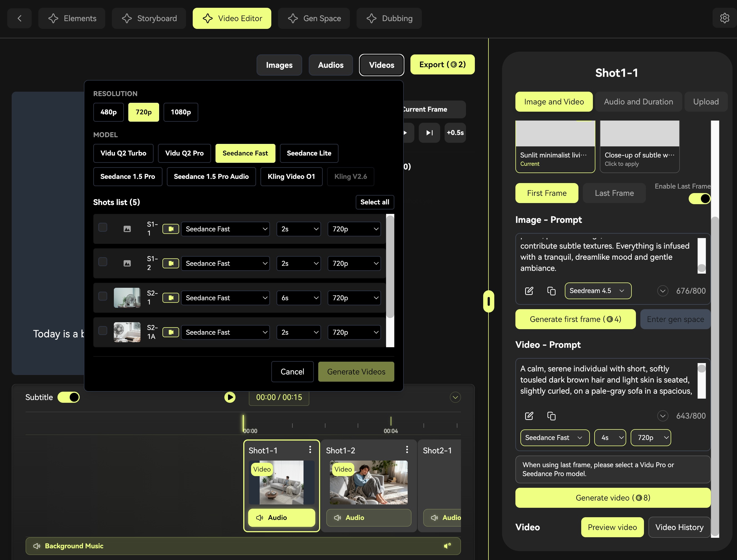Open the Upload tab
Screen dimensions: 737x560
point(706,102)
